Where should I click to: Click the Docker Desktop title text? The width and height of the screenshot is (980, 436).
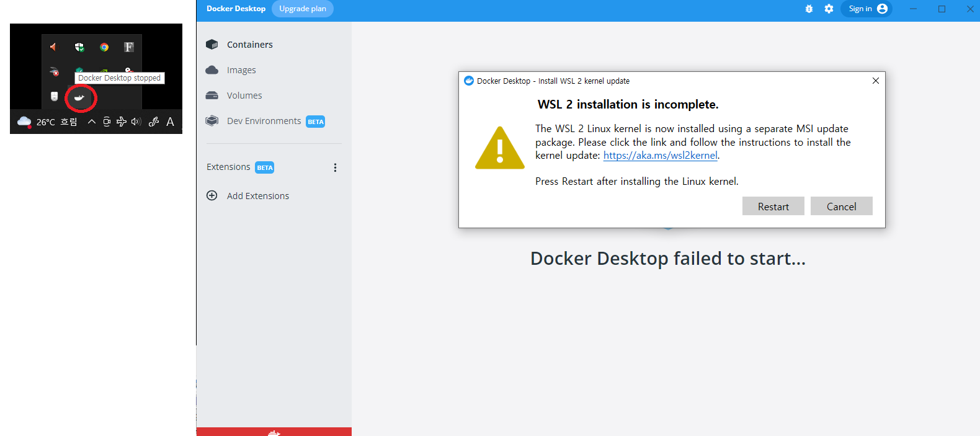tap(236, 9)
